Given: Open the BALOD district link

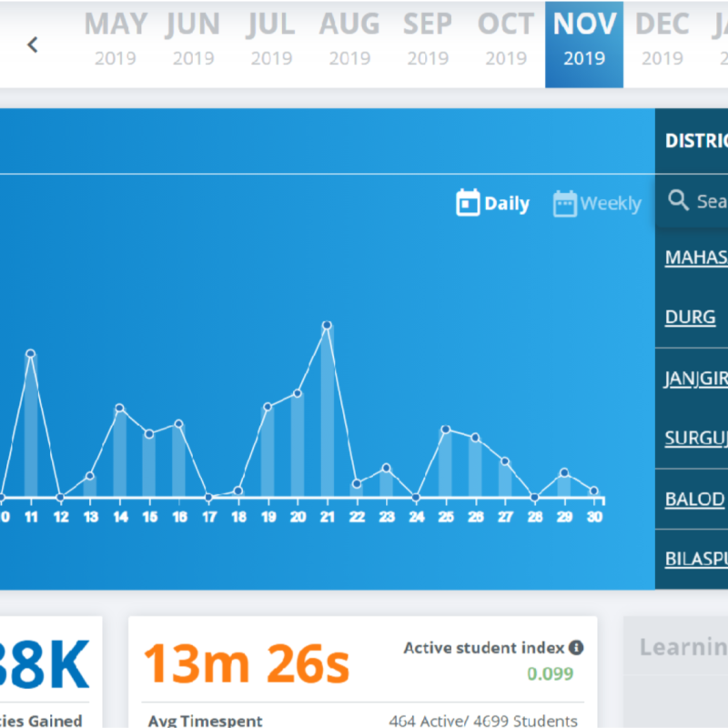Looking at the screenshot, I should tap(694, 500).
